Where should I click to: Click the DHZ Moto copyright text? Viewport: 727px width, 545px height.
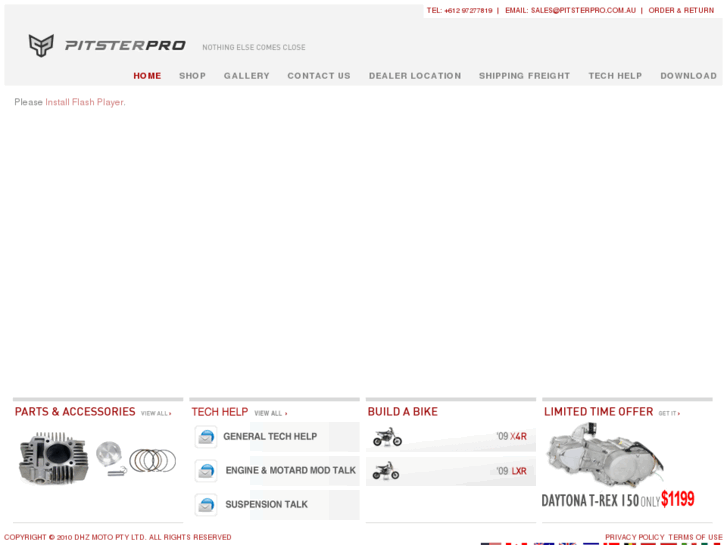118,537
